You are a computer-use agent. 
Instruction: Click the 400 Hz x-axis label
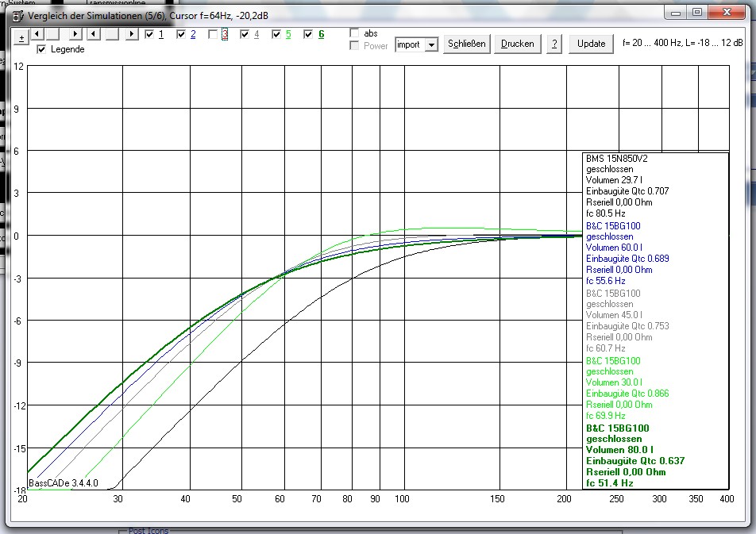click(x=727, y=499)
